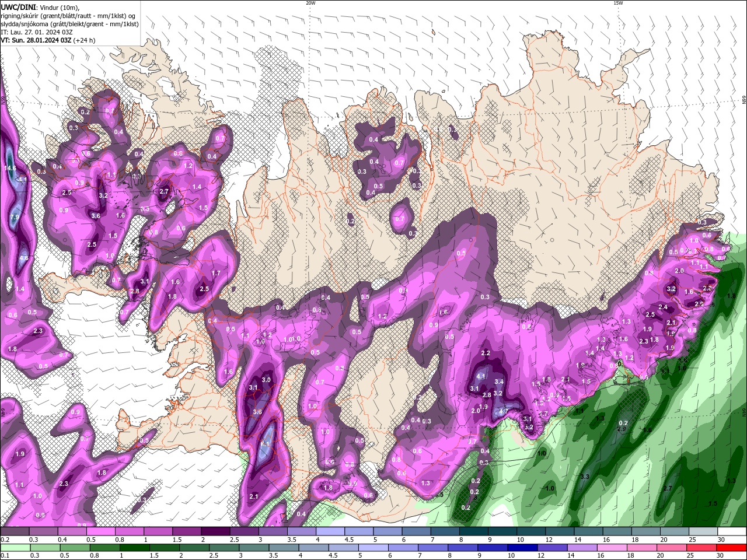Click the 4.6 precipitation value on the map
Image resolution: width=747 pixels, height=560 pixels.
(24, 258)
